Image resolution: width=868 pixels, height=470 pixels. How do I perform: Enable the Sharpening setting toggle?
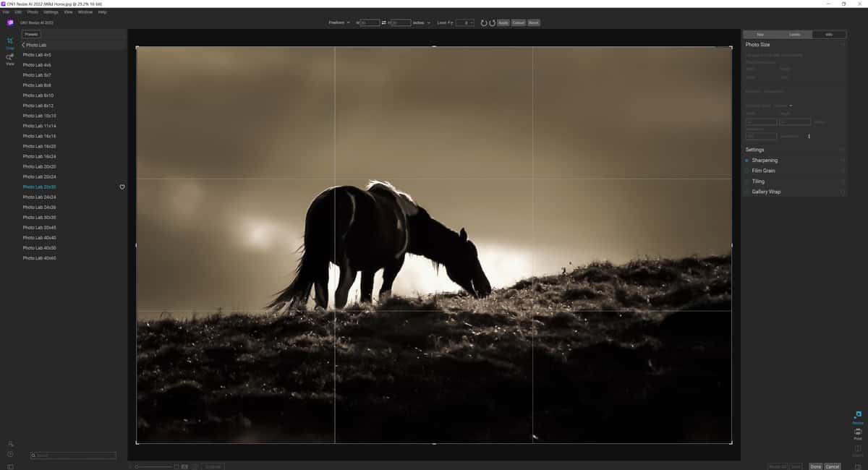[x=747, y=161]
